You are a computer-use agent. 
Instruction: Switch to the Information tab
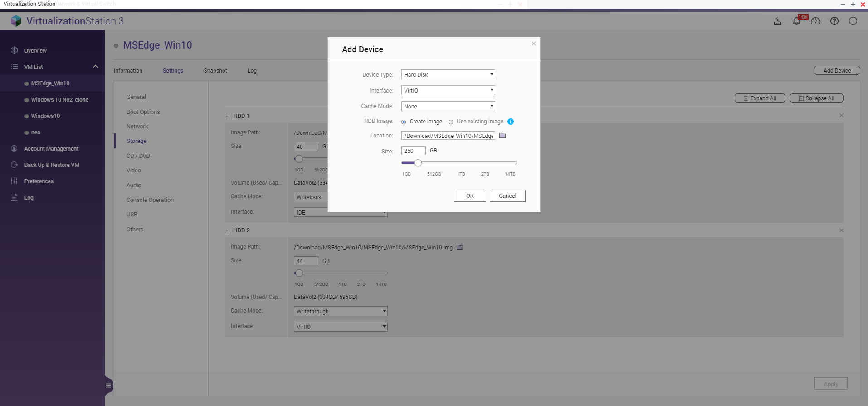pos(128,70)
